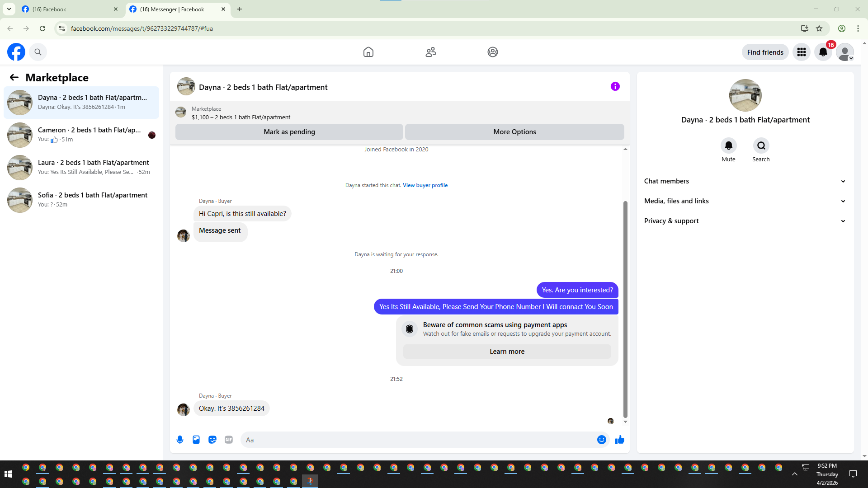The height and width of the screenshot is (488, 868).
Task: Open the taskbar clock showing 9:52 PM
Action: pyautogui.click(x=827, y=474)
